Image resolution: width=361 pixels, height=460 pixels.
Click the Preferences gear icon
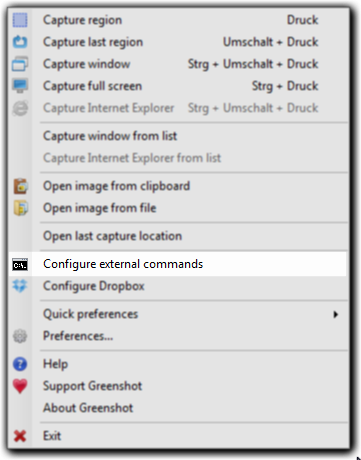(x=20, y=336)
